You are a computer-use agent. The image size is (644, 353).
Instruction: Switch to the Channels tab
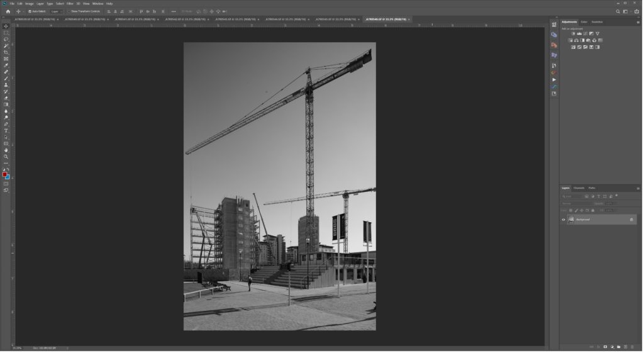(579, 188)
